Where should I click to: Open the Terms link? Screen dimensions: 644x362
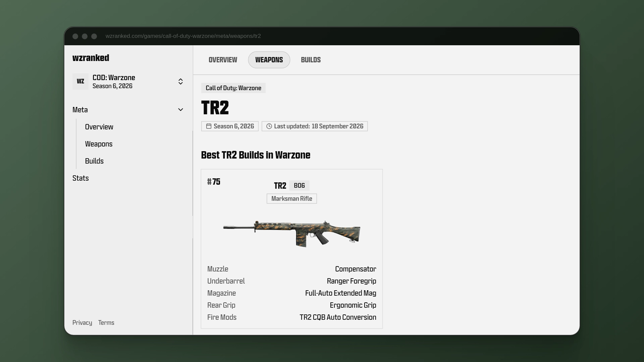106,322
